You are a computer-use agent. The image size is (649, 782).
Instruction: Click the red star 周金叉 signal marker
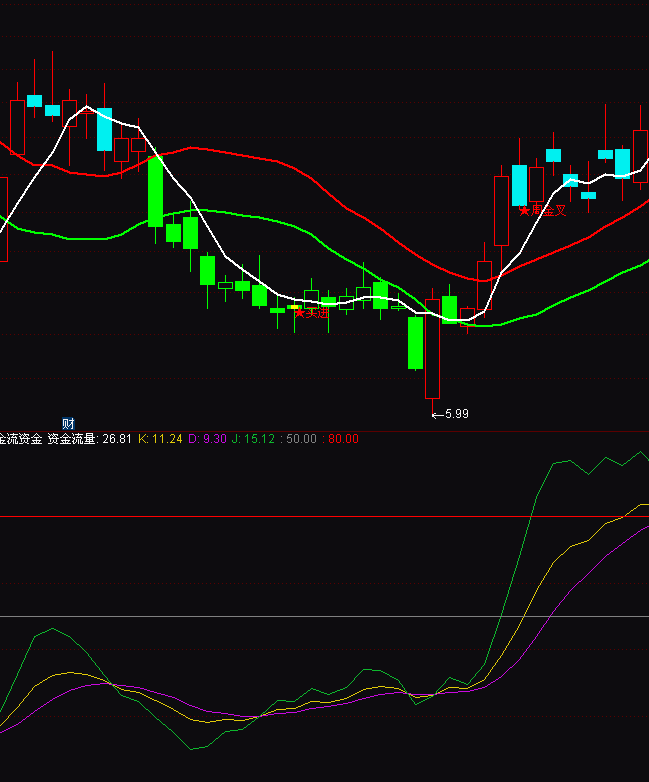[542, 211]
